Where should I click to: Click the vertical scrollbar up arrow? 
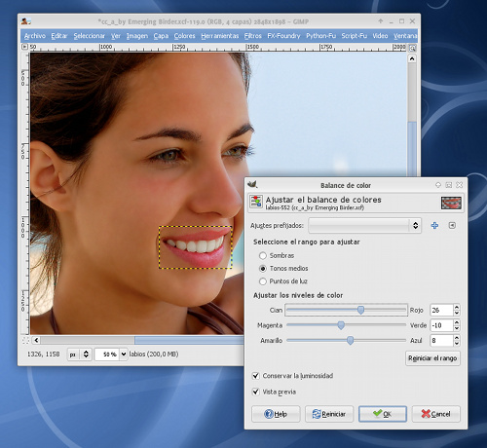[x=412, y=59]
